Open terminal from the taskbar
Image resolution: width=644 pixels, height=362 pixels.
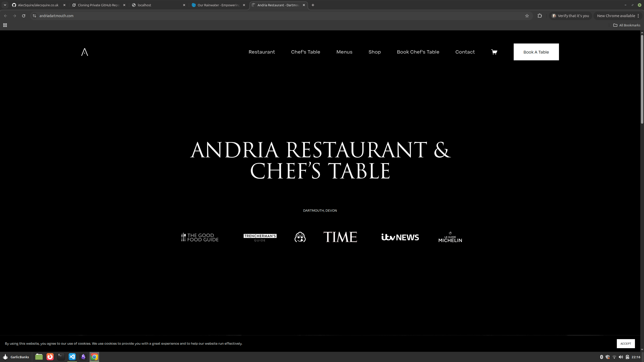pyautogui.click(x=61, y=357)
